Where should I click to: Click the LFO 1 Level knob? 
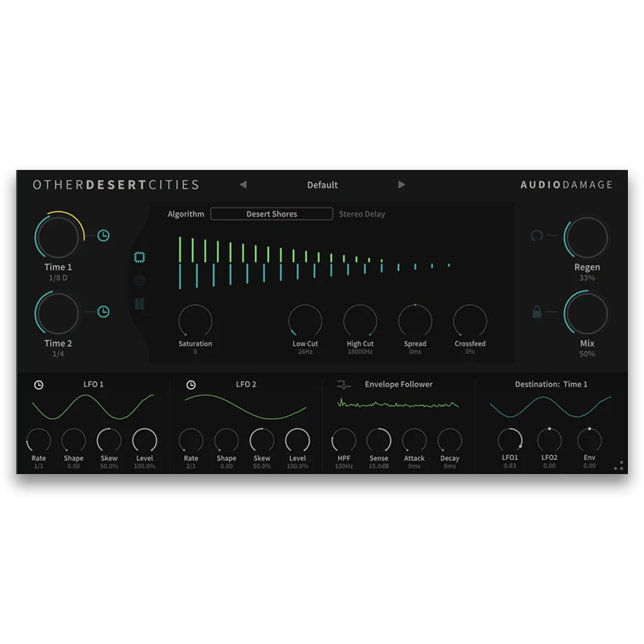click(144, 440)
